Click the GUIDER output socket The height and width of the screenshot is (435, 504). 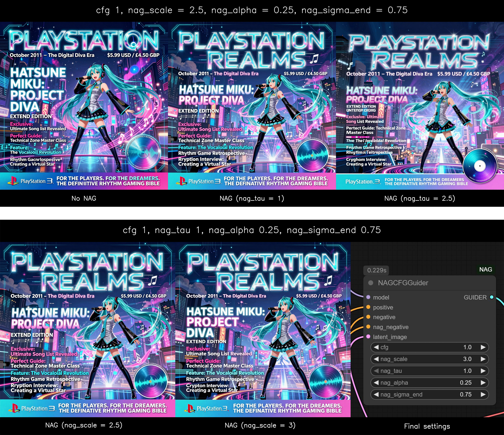[492, 297]
